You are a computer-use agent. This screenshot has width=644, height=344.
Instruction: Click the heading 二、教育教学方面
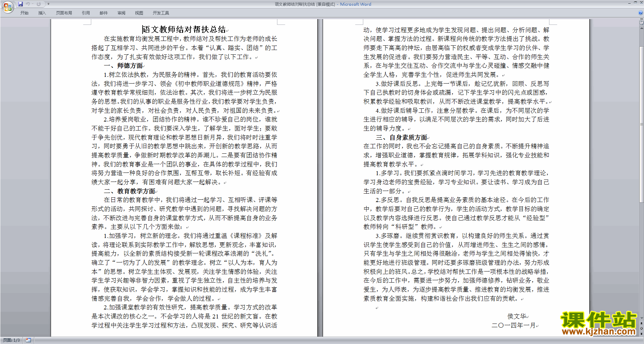tap(129, 191)
